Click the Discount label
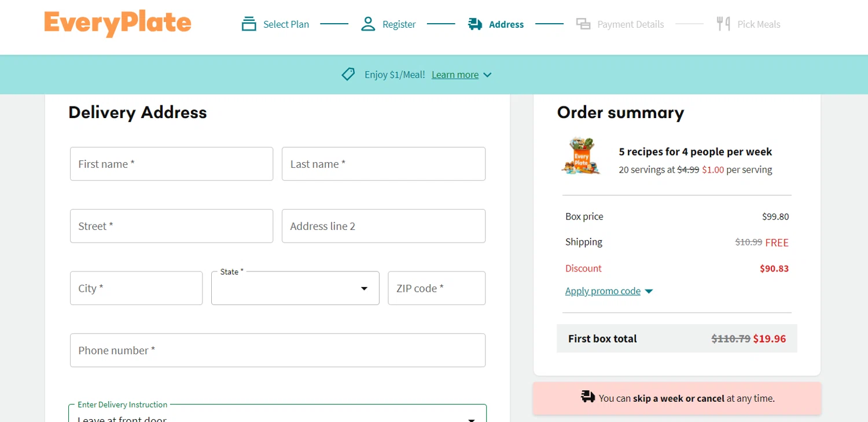Image resolution: width=868 pixels, height=422 pixels. click(x=583, y=269)
